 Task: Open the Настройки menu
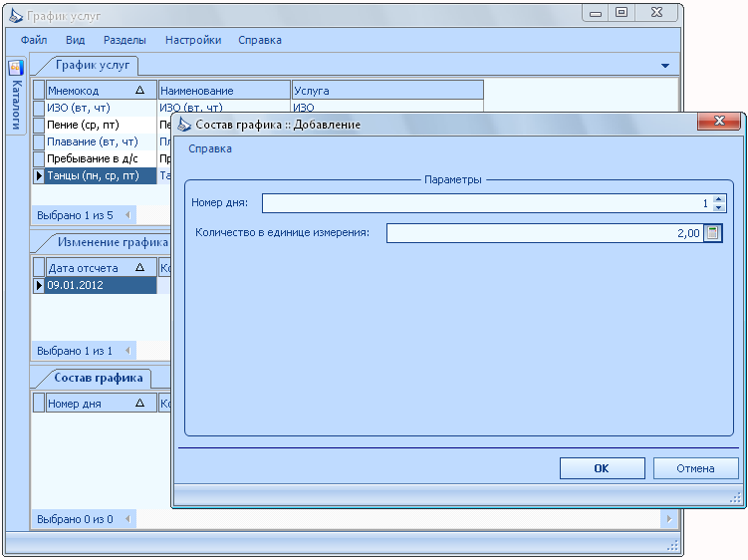193,40
